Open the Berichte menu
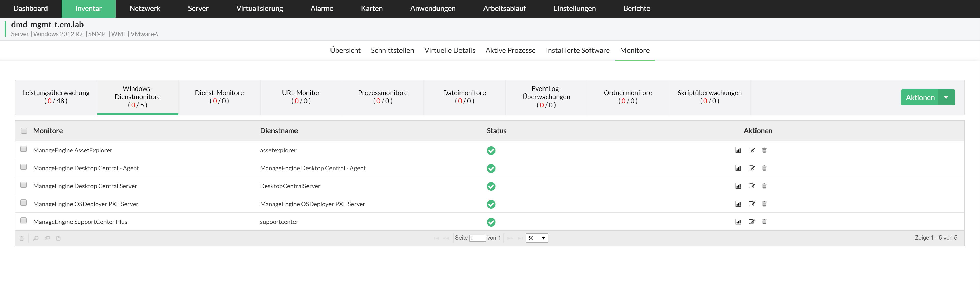This screenshot has width=980, height=292. click(636, 8)
